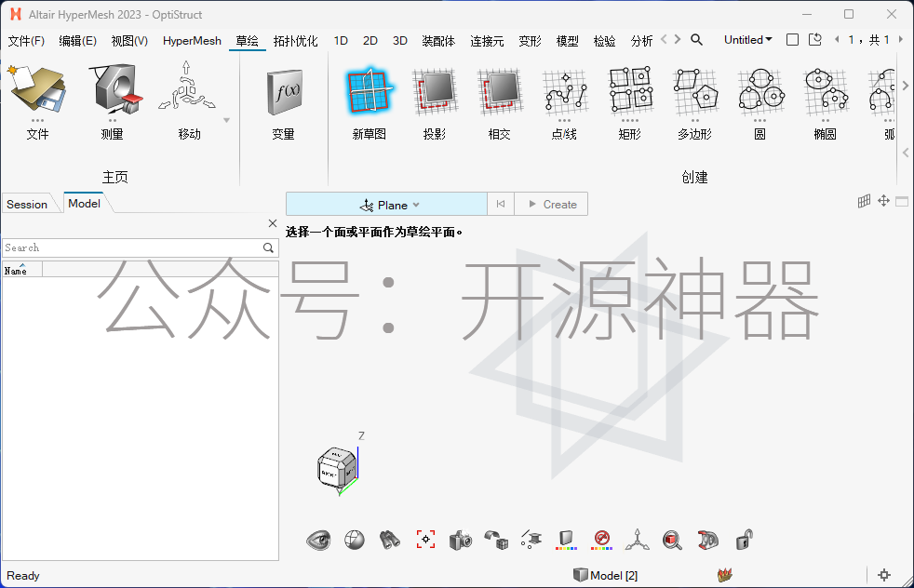914x588 pixels.
Task: Go to the previous page arrow
Action: coord(837,40)
